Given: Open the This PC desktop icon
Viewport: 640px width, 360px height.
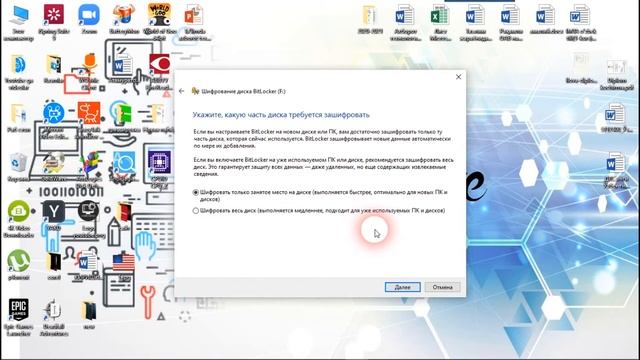Looking at the screenshot, I should click(x=19, y=16).
